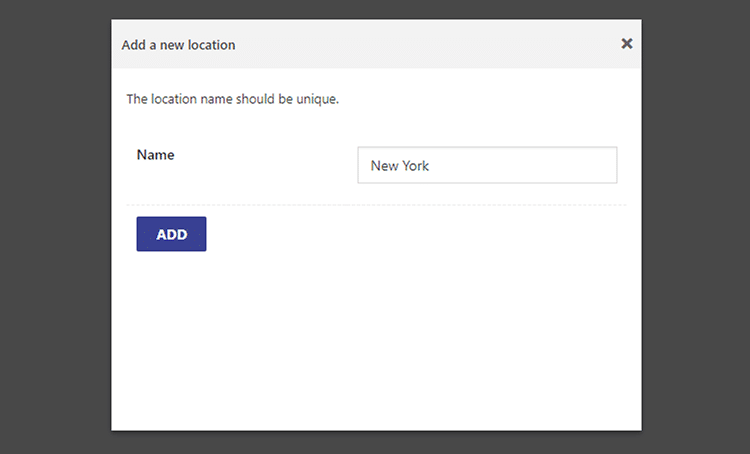750x454 pixels.
Task: Click the dark overlay right of the dialog
Action: point(696,227)
